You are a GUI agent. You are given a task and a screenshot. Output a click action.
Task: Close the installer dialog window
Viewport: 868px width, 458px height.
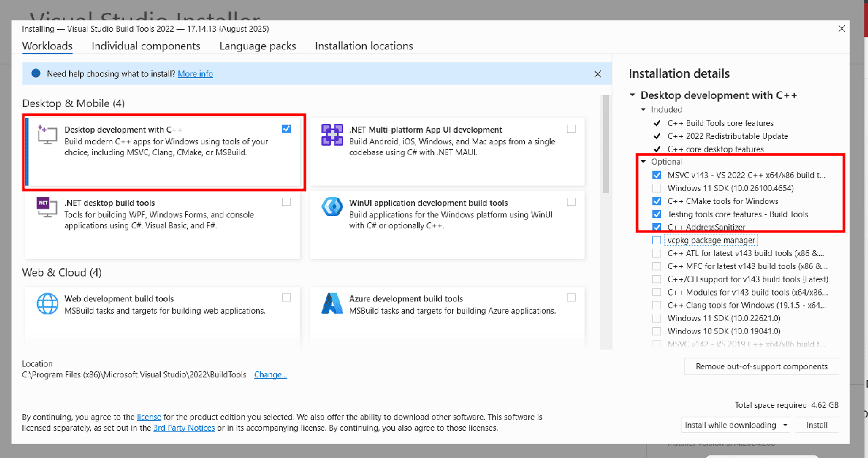[x=842, y=28]
